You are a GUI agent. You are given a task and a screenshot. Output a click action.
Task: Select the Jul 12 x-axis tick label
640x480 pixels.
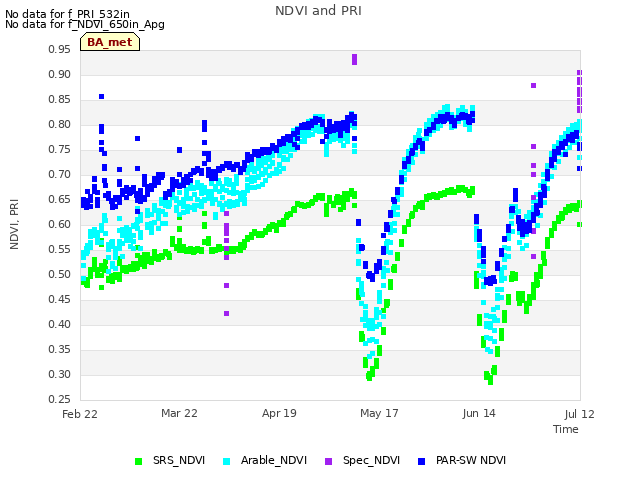[580, 414]
